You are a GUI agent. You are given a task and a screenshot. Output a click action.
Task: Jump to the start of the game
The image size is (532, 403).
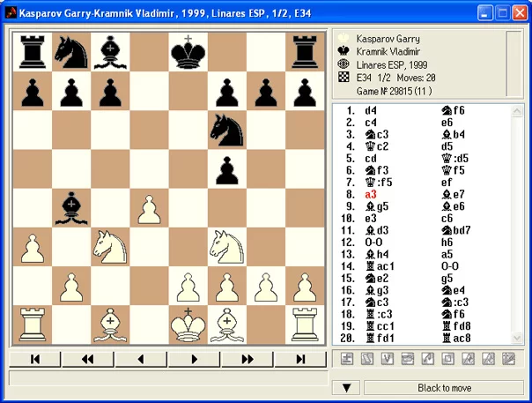35,359
